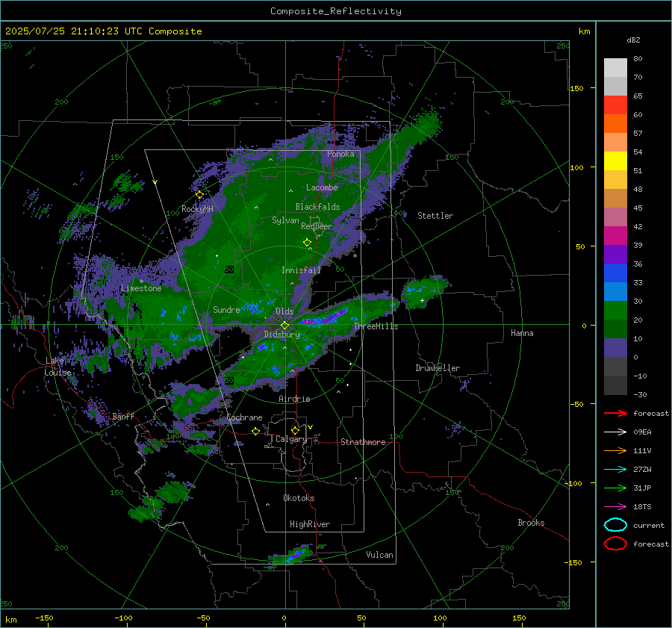Click the Stettler label

[435, 216]
